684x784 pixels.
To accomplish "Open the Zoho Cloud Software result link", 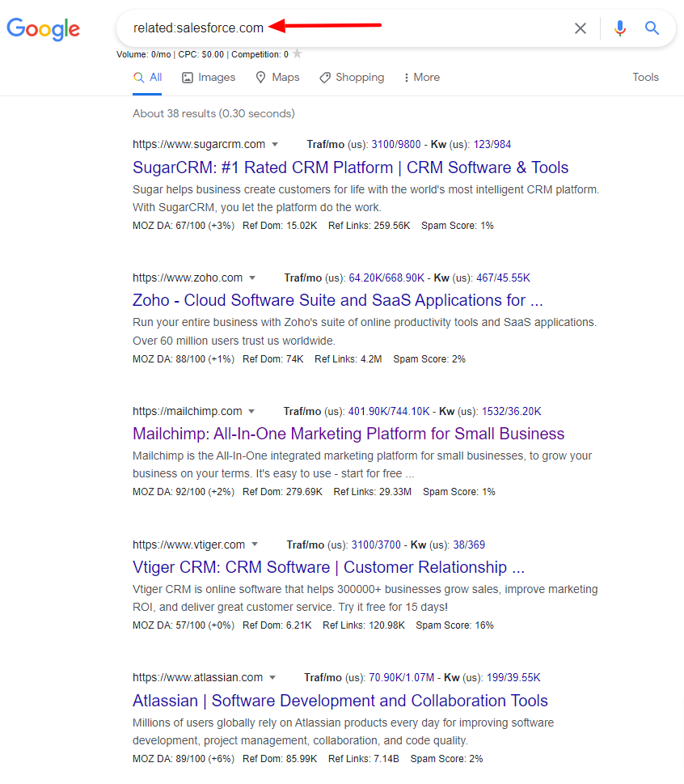I will tap(338, 300).
